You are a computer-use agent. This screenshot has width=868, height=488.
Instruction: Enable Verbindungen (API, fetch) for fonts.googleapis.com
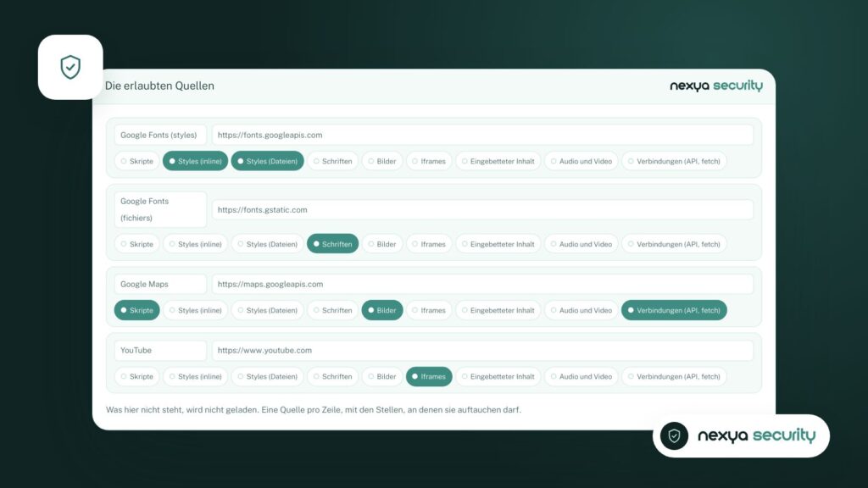(x=674, y=161)
